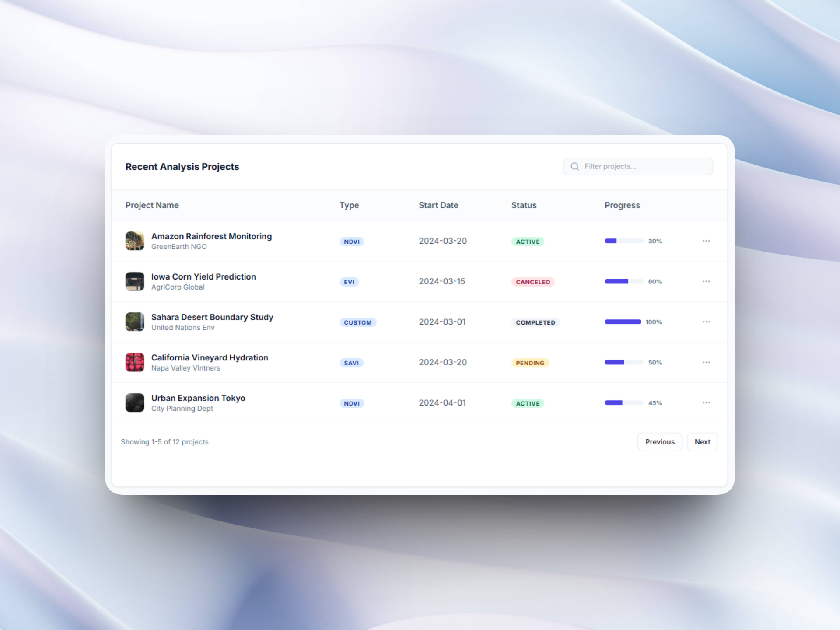
Task: Click the Amazon Rainforest Monitoring thumbnail
Action: pos(135,241)
